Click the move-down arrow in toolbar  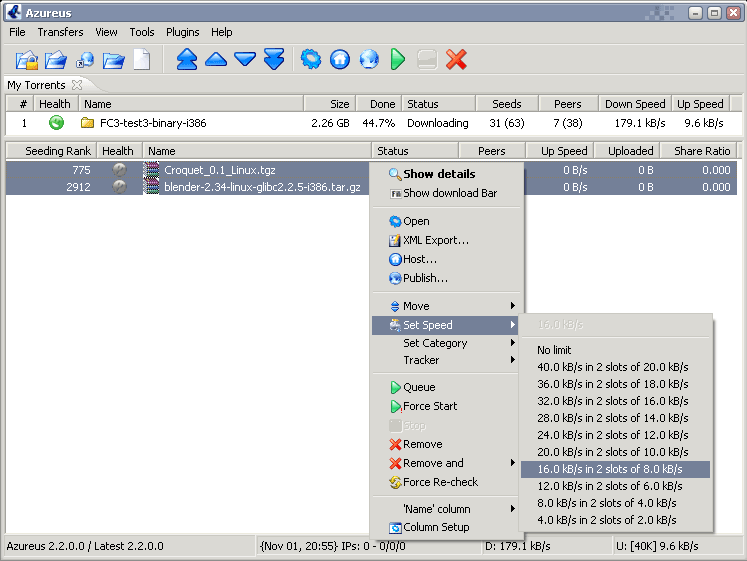245,60
